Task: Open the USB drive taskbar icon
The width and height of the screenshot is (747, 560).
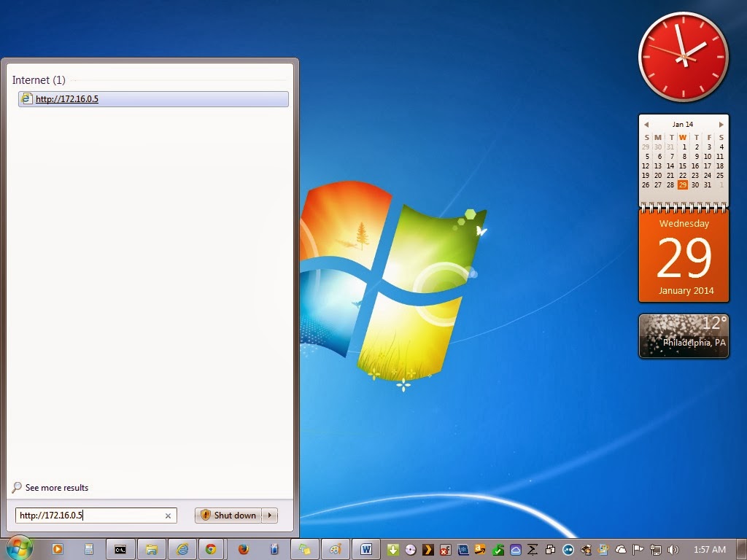Action: [x=274, y=550]
